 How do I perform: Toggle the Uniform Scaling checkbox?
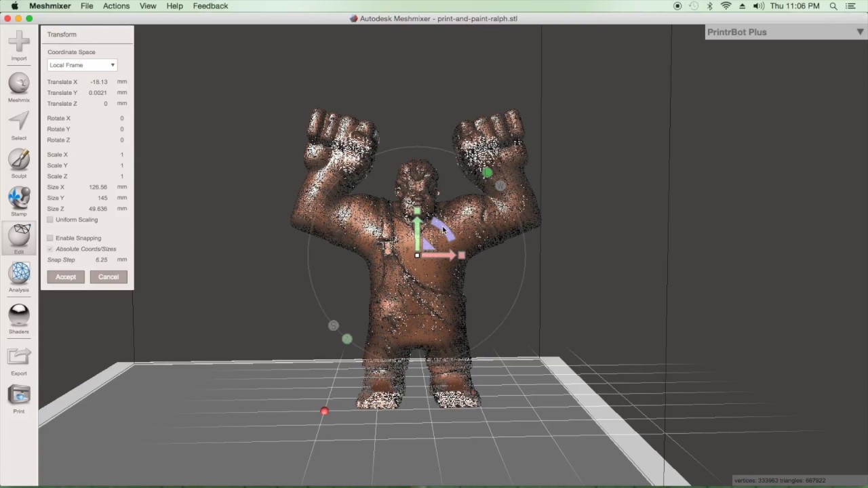[50, 220]
